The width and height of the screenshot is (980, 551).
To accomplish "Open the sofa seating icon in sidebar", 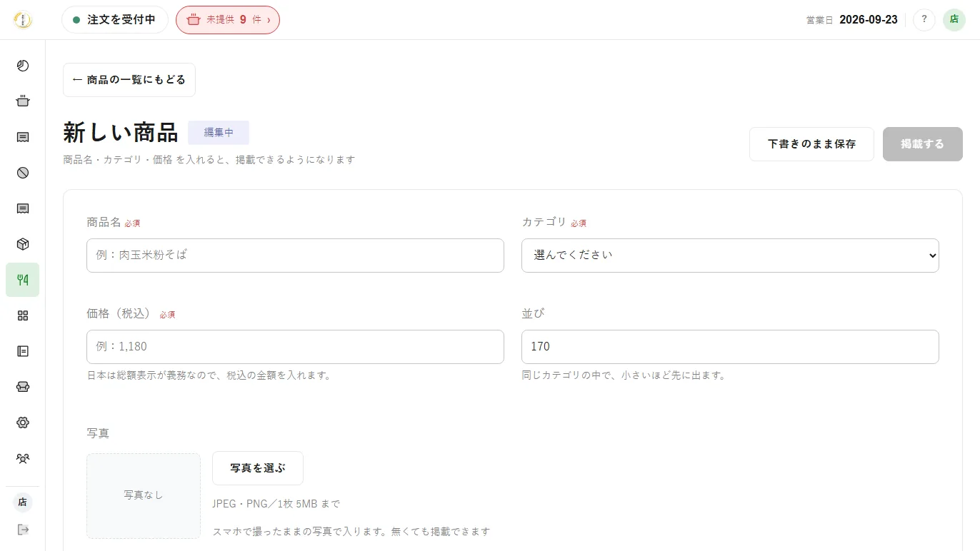I will pyautogui.click(x=23, y=387).
